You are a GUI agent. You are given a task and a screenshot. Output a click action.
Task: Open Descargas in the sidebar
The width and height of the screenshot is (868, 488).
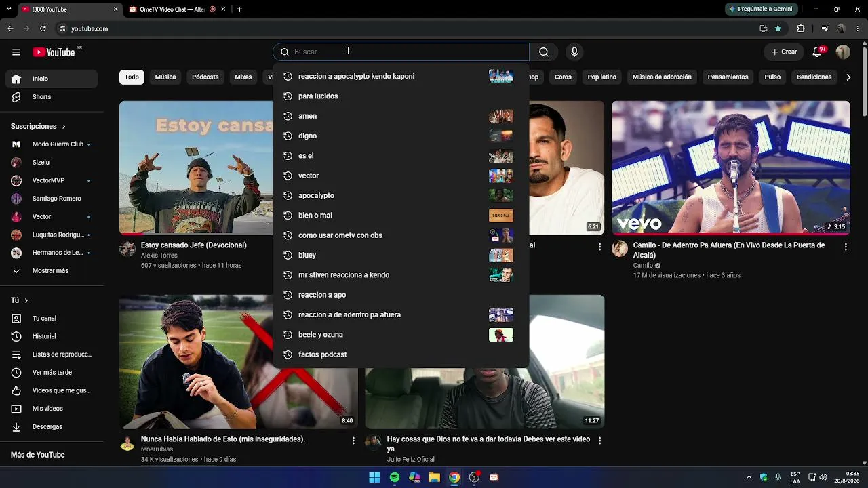pos(52,426)
